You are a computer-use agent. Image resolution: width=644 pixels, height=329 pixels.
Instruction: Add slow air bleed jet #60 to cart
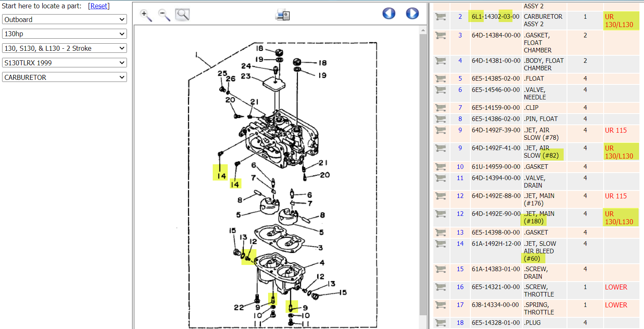tap(440, 243)
